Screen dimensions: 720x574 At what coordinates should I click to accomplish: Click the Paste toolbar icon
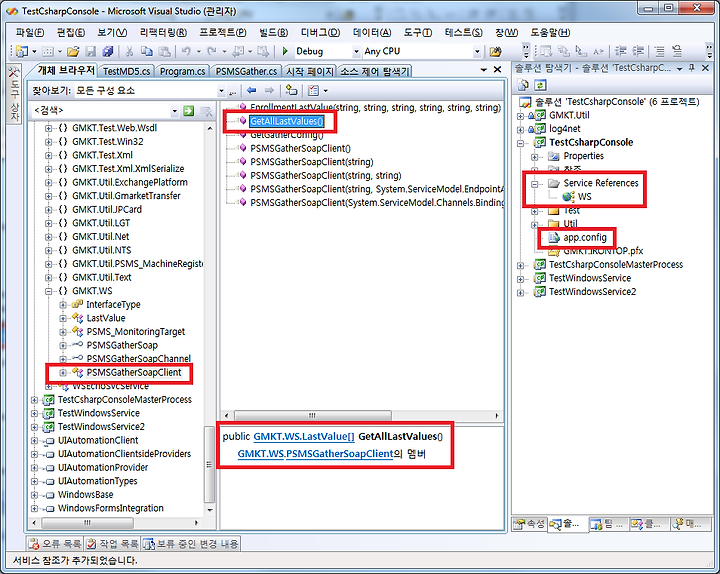pyautogui.click(x=164, y=51)
